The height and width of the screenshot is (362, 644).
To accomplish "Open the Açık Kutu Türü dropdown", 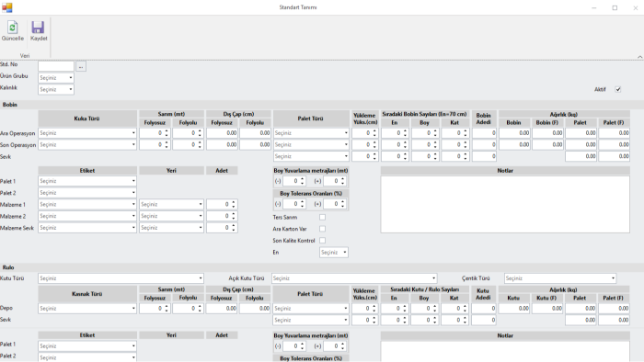I will click(353, 278).
